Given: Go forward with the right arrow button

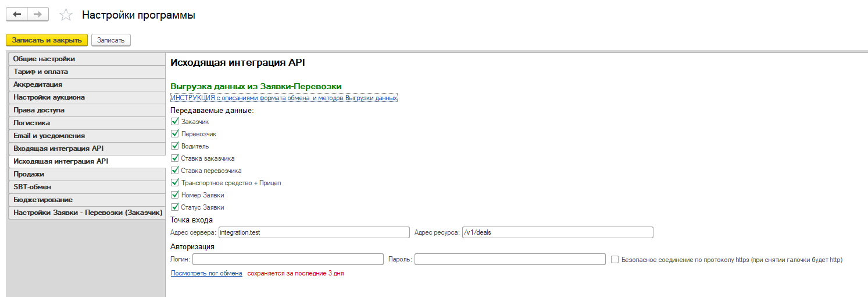Looking at the screenshot, I should click(38, 15).
